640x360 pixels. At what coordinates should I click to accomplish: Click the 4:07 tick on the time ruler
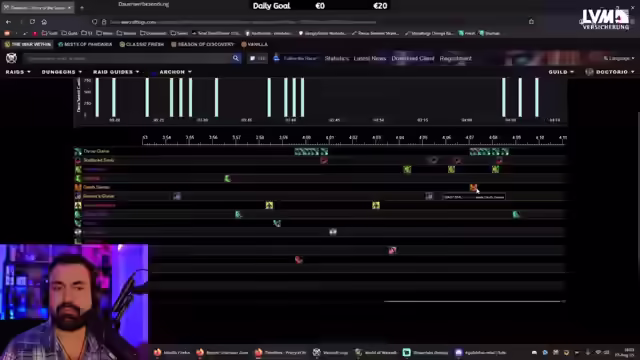470,138
